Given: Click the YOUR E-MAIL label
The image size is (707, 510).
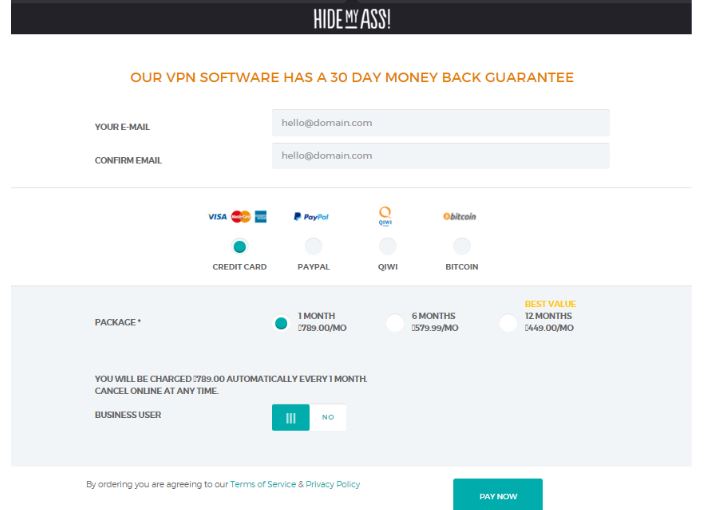Looking at the screenshot, I should coord(122,127).
